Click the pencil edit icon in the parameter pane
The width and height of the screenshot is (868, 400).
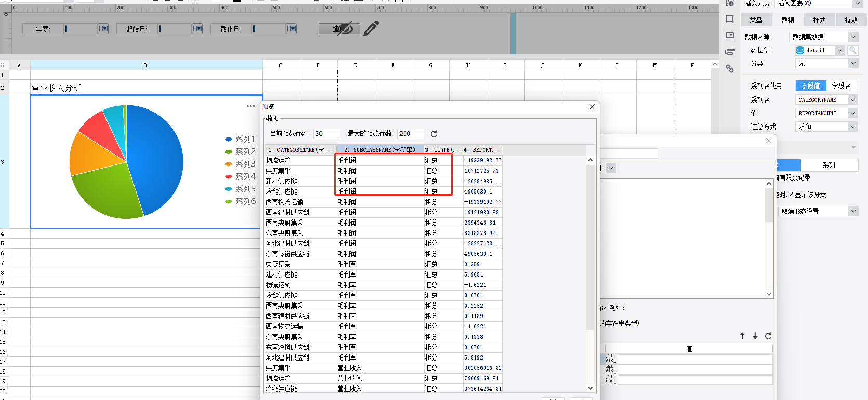tap(371, 29)
